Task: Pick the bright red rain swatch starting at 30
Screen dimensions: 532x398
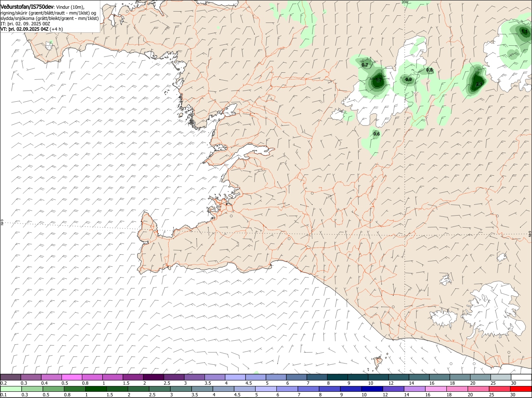Action: (x=521, y=389)
